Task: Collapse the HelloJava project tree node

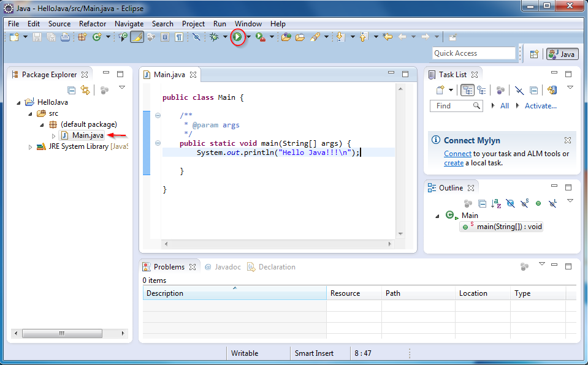Action: pyautogui.click(x=18, y=102)
